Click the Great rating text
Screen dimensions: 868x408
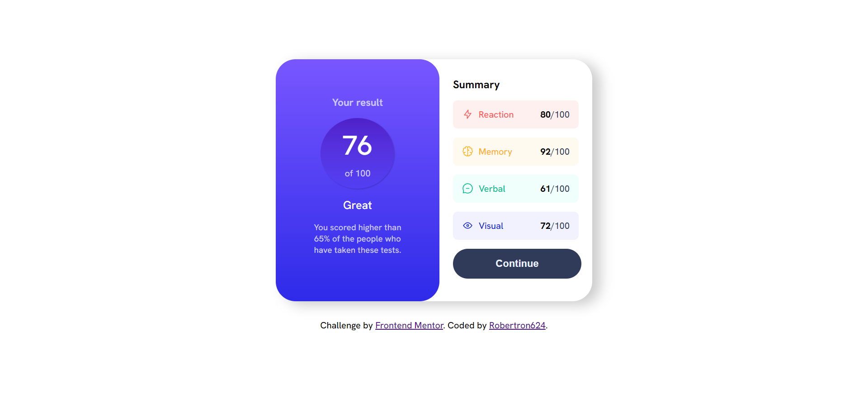click(x=357, y=205)
